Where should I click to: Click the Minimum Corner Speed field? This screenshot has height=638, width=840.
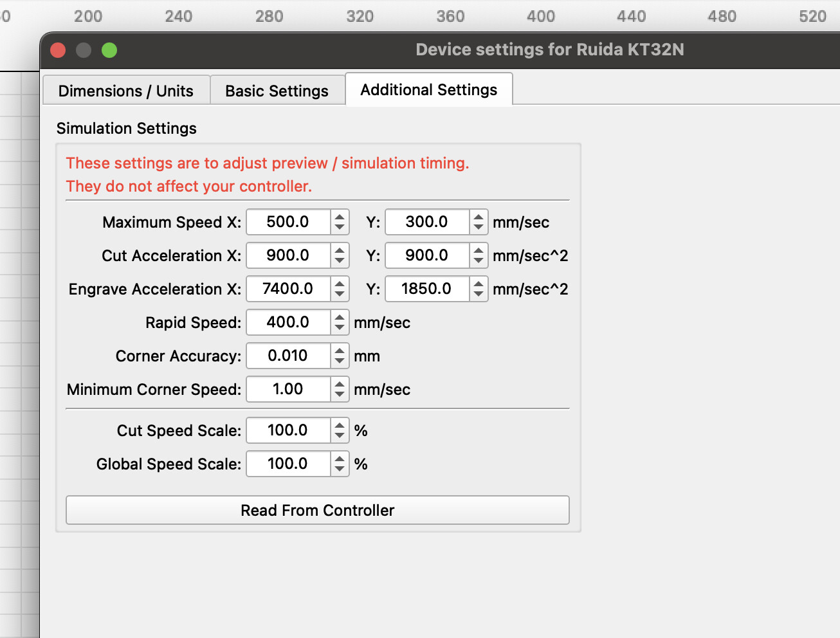coord(288,389)
